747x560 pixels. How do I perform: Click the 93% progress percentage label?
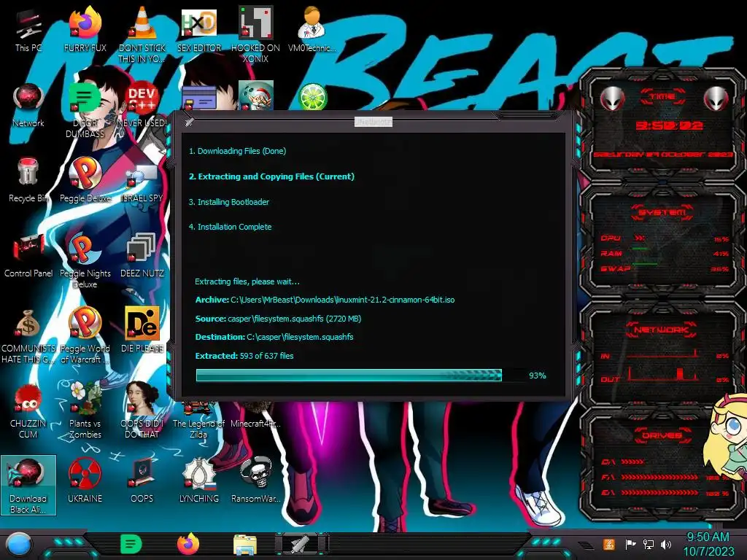tap(538, 376)
